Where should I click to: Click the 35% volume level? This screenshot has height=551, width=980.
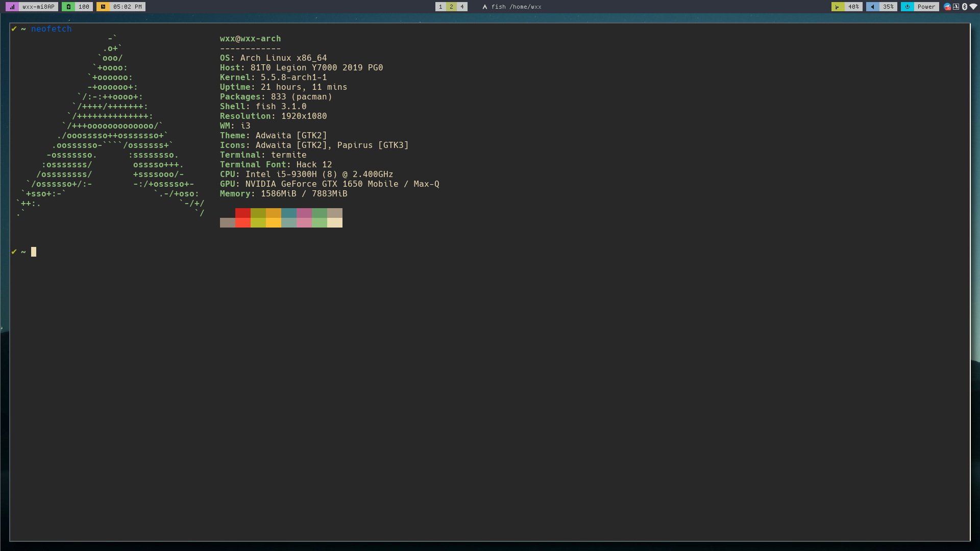(x=888, y=7)
